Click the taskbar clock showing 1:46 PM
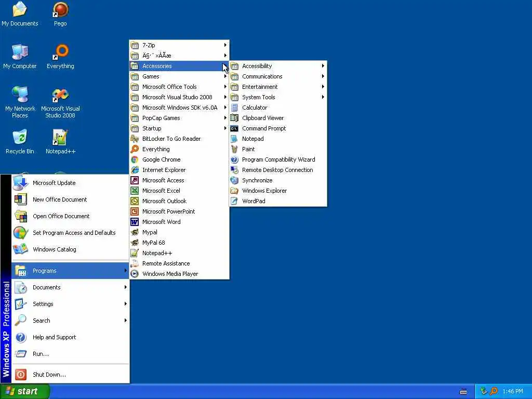Screen dimensions: 532x399 click(513, 392)
